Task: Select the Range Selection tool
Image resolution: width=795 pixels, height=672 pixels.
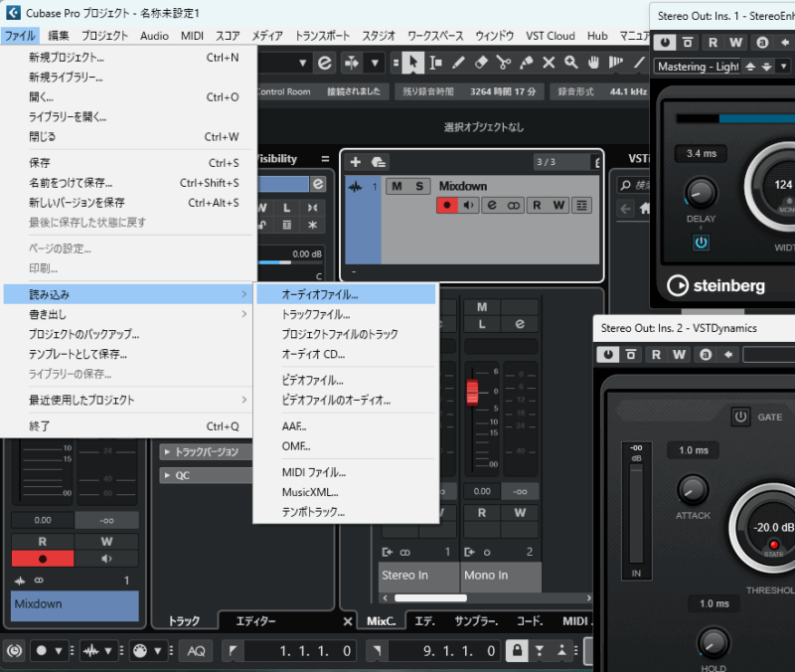Action: 435,63
